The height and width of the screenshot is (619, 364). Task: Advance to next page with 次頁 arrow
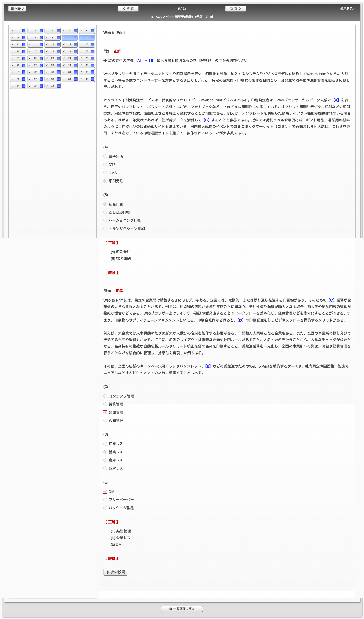235,9
